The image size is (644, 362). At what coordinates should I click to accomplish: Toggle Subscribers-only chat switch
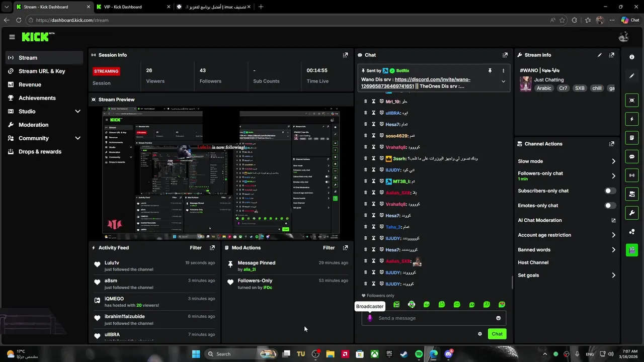point(610,191)
